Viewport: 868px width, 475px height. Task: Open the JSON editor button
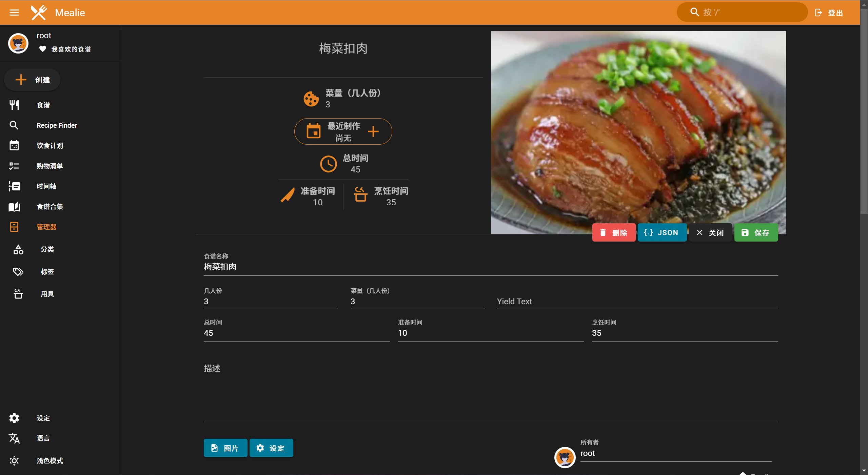pos(662,233)
